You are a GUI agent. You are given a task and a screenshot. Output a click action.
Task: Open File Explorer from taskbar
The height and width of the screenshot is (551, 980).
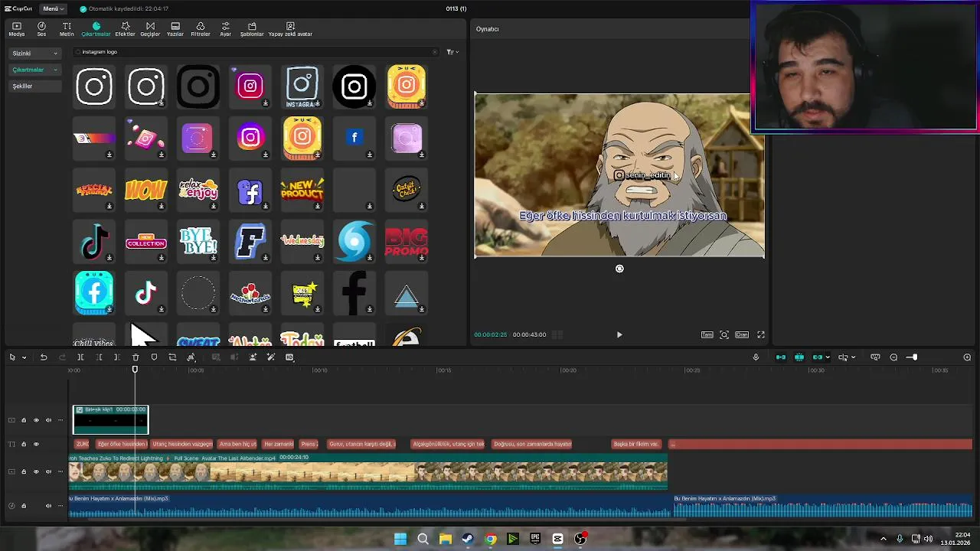(445, 539)
